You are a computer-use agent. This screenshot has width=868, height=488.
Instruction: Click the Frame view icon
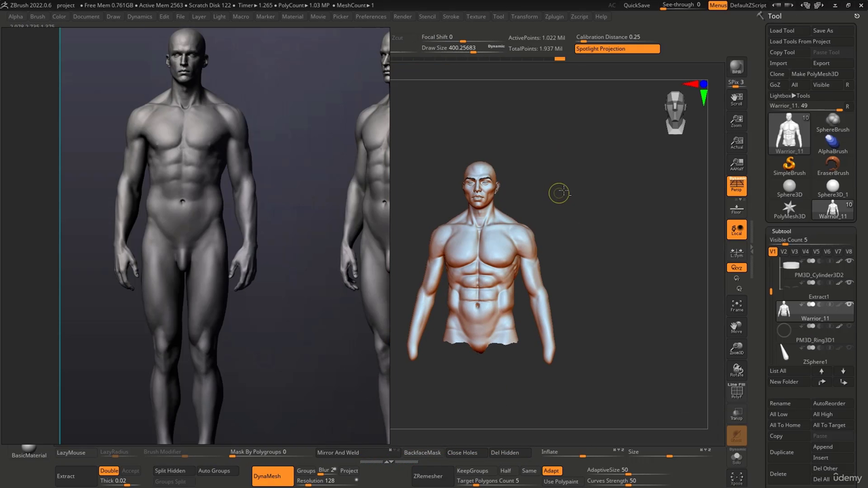pyautogui.click(x=736, y=306)
